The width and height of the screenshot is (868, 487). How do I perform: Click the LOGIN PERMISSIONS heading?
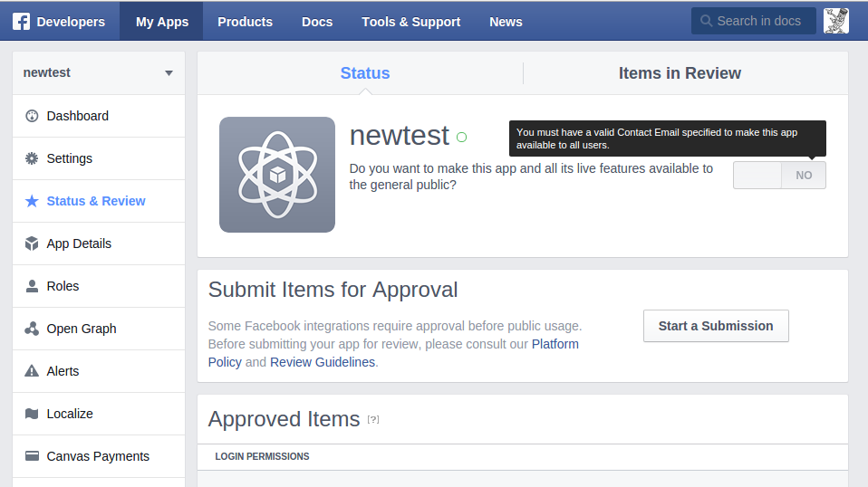[262, 456]
